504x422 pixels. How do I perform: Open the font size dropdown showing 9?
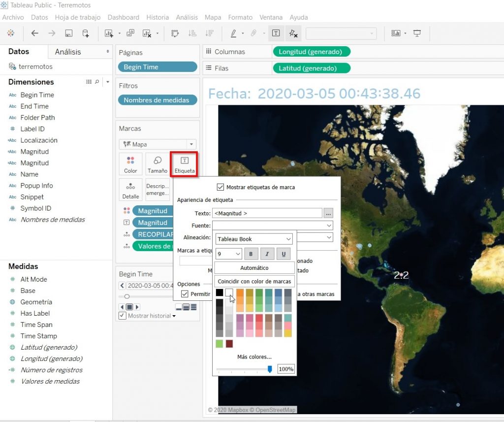point(228,253)
